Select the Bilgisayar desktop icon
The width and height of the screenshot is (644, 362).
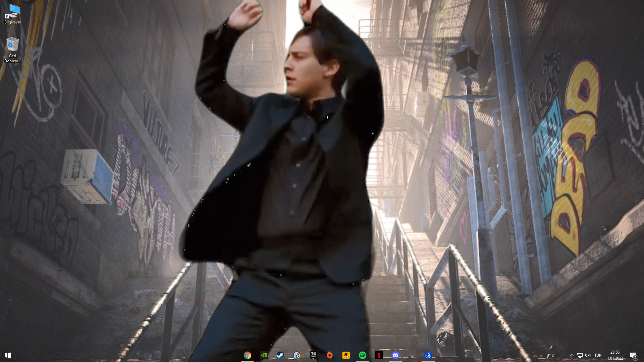pyautogui.click(x=13, y=14)
